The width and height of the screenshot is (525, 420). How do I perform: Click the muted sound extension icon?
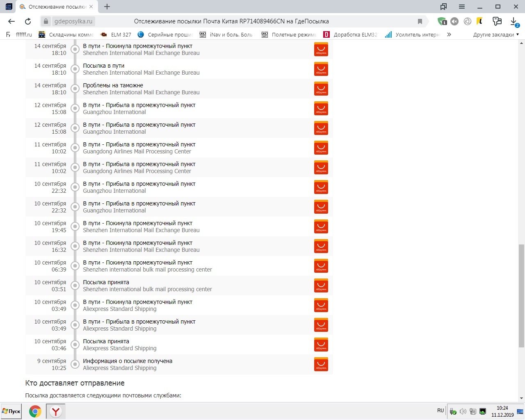tap(454, 21)
